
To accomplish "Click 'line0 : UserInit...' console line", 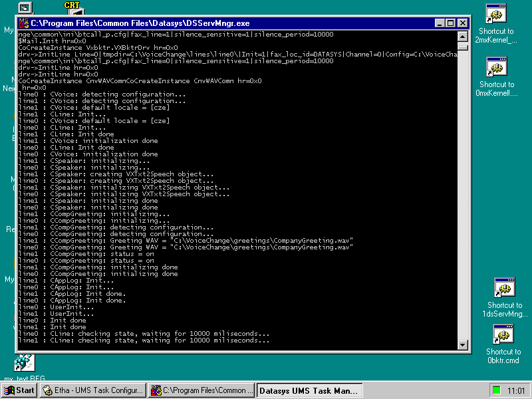I will pos(56,307).
